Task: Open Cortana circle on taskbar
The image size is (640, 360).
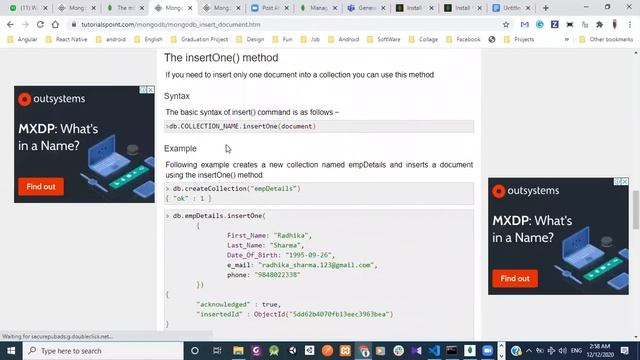Action: [195, 351]
